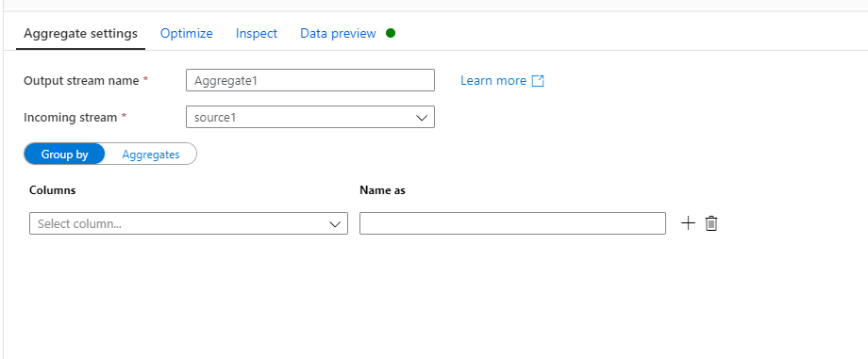This screenshot has width=868, height=359.
Task: Open the Aggregate settings tab
Action: click(81, 33)
